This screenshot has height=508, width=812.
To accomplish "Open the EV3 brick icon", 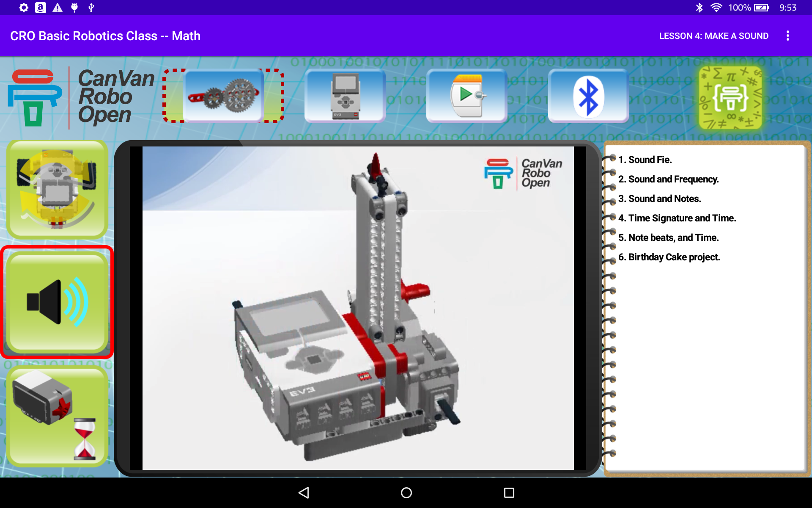I will pos(345,96).
